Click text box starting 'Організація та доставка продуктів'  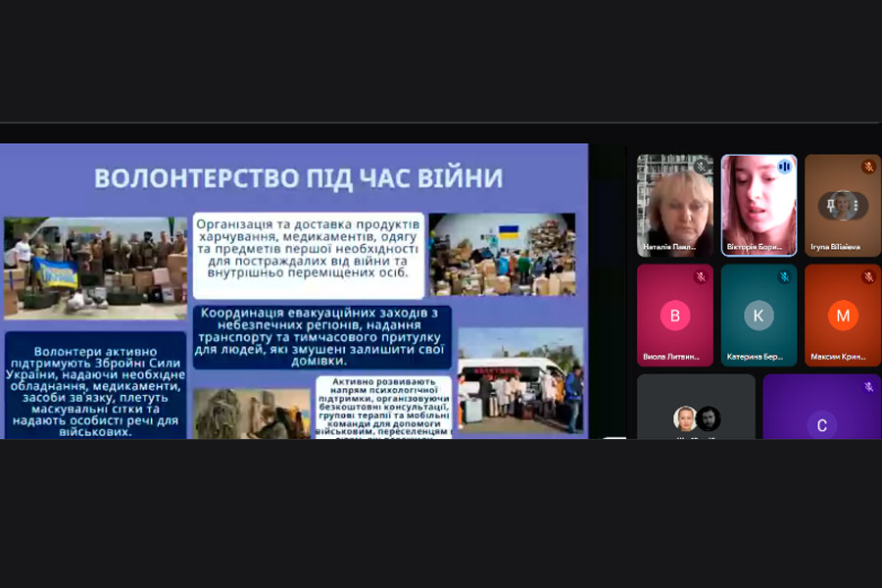[x=309, y=256]
